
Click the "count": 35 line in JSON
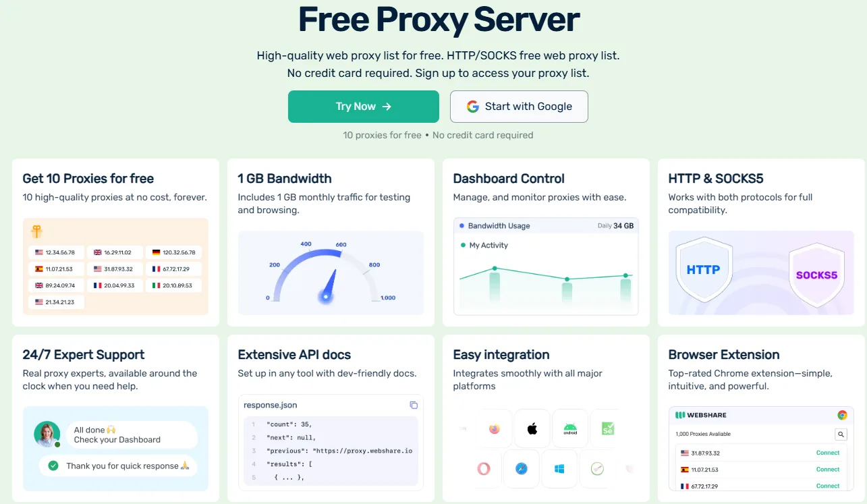(x=289, y=424)
